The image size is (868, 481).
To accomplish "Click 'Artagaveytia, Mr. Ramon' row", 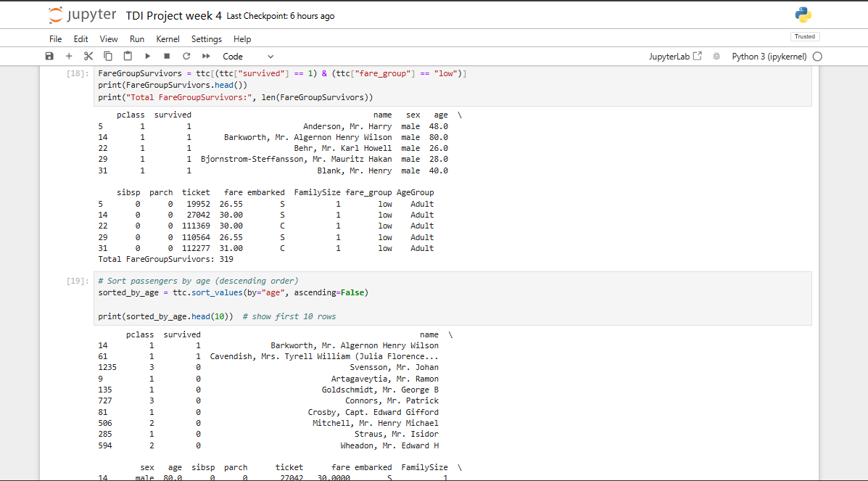I will point(268,379).
